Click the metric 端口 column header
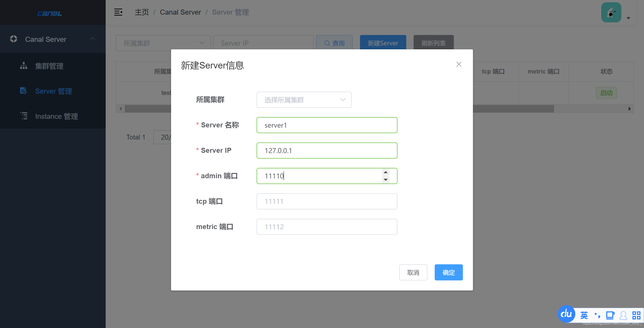 pos(543,71)
